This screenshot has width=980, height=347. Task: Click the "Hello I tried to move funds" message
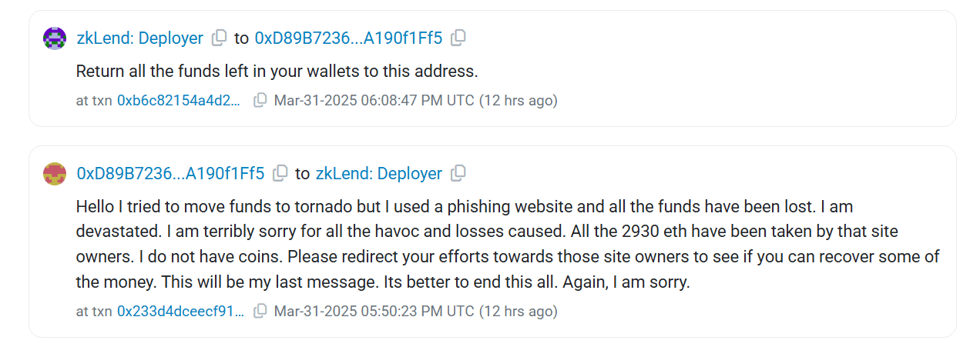coord(508,244)
